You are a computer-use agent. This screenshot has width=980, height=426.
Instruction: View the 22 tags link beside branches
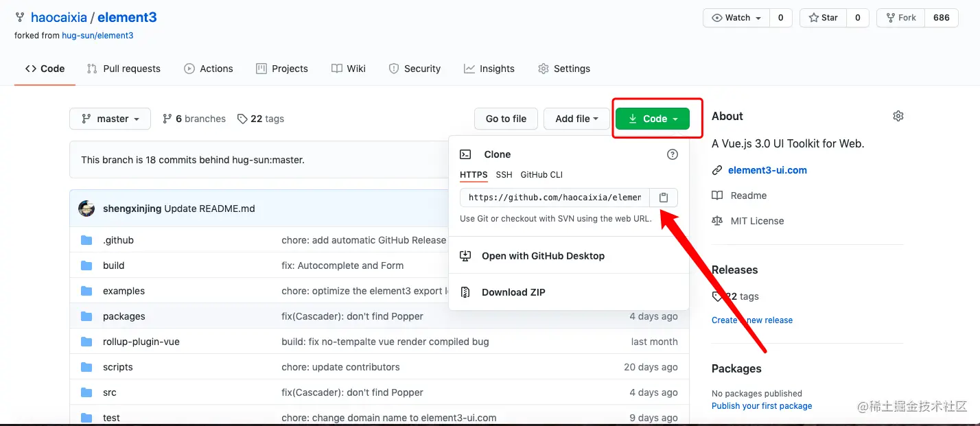(261, 119)
